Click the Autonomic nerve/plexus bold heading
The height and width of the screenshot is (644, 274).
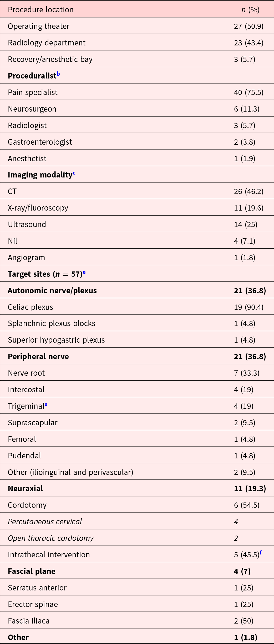pos(52,291)
